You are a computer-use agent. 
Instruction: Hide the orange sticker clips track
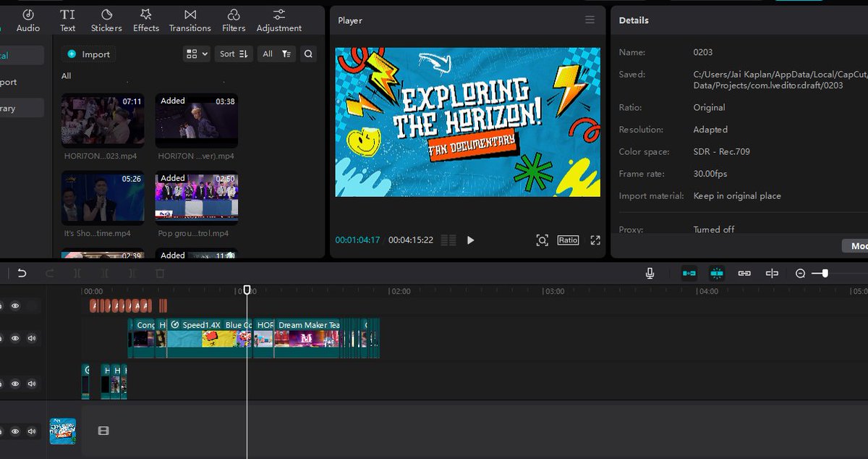point(15,306)
